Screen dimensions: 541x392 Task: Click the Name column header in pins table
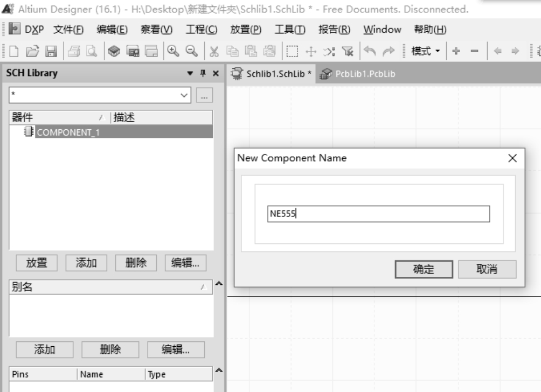[x=110, y=374]
